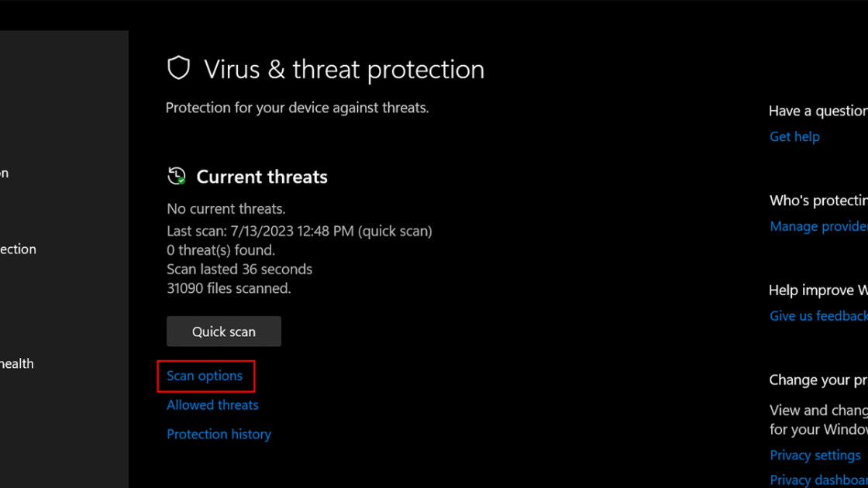The image size is (868, 488).
Task: Open the Privacy dashboard link
Action: click(x=818, y=480)
